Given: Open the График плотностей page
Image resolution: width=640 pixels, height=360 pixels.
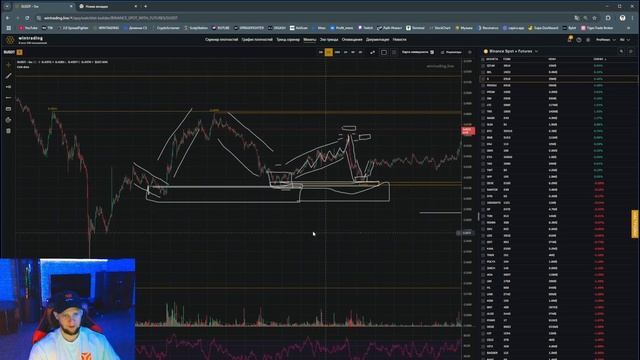Looking at the screenshot, I should [257, 40].
